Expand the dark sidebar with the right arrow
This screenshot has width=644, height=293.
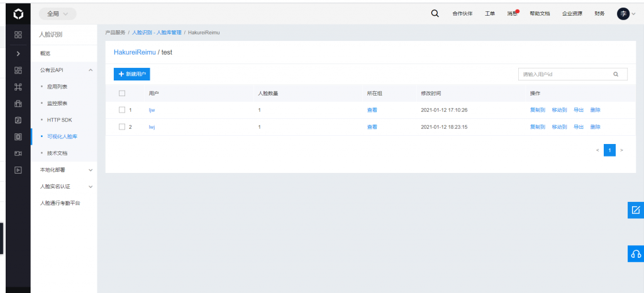coord(18,53)
